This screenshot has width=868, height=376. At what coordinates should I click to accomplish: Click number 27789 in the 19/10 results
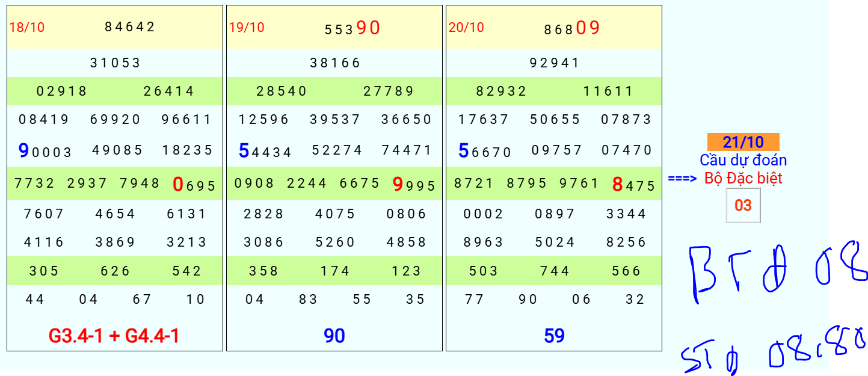click(389, 91)
